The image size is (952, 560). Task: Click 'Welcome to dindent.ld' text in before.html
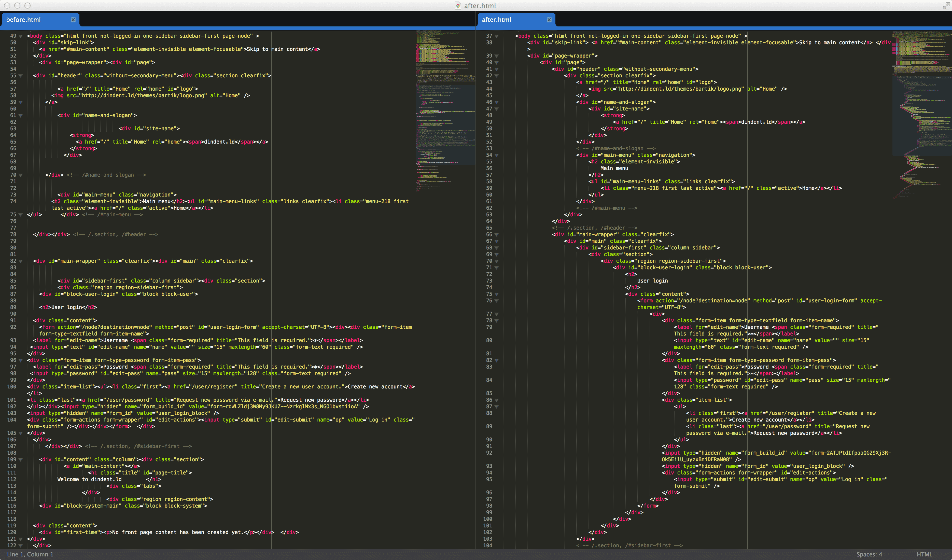[90, 479]
